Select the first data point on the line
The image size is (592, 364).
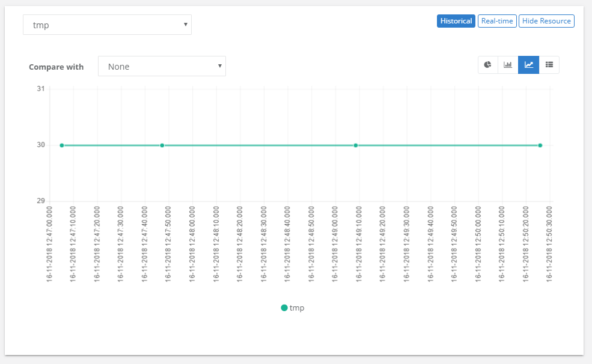[62, 145]
